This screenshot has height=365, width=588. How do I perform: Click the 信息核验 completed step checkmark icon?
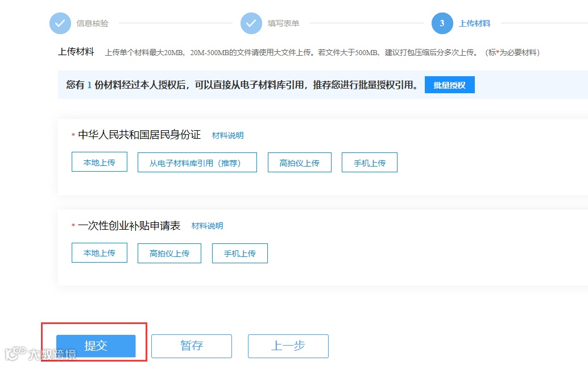[60, 23]
